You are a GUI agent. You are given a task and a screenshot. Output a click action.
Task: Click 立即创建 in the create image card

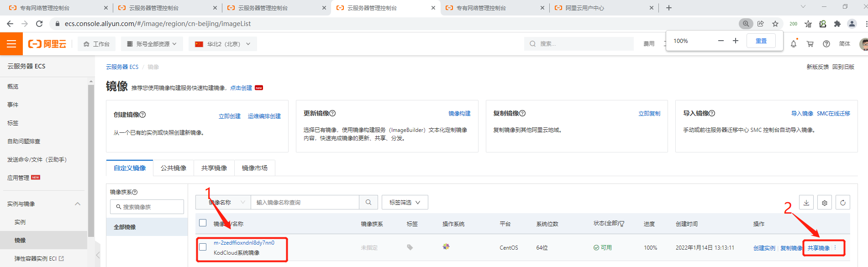230,116
